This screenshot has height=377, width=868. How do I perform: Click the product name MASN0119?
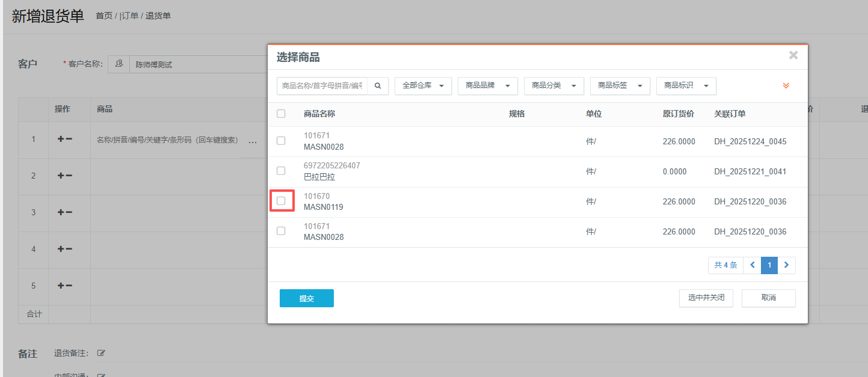pyautogui.click(x=324, y=207)
